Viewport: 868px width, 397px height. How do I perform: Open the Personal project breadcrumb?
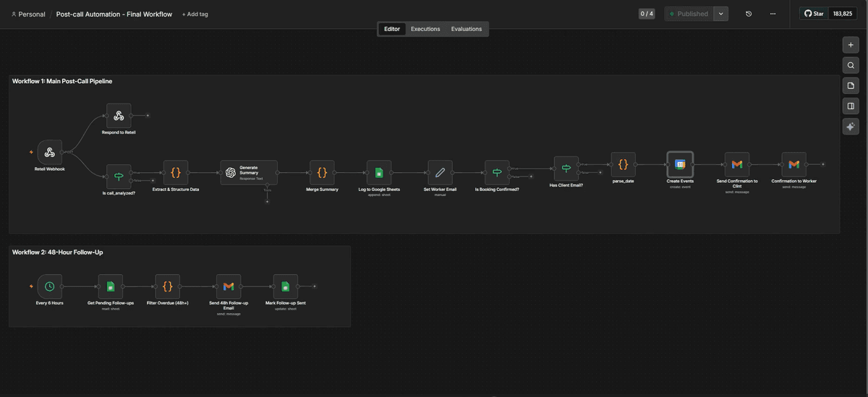(28, 14)
